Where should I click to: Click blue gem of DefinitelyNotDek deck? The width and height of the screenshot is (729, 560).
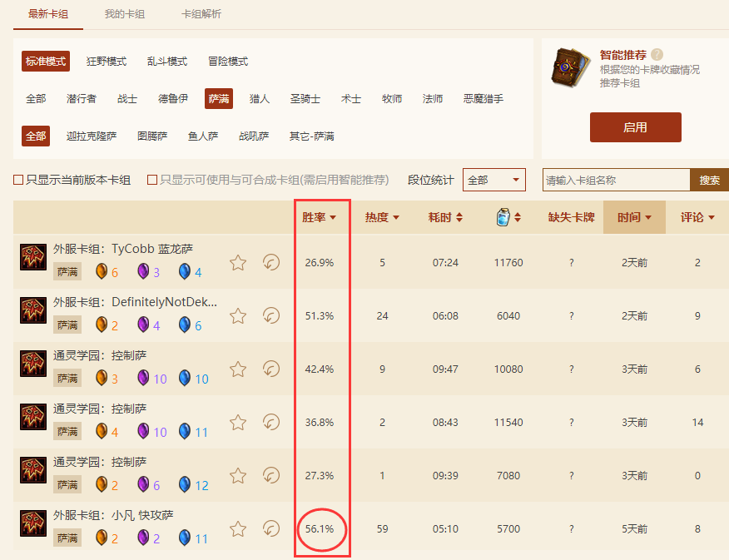click(185, 325)
